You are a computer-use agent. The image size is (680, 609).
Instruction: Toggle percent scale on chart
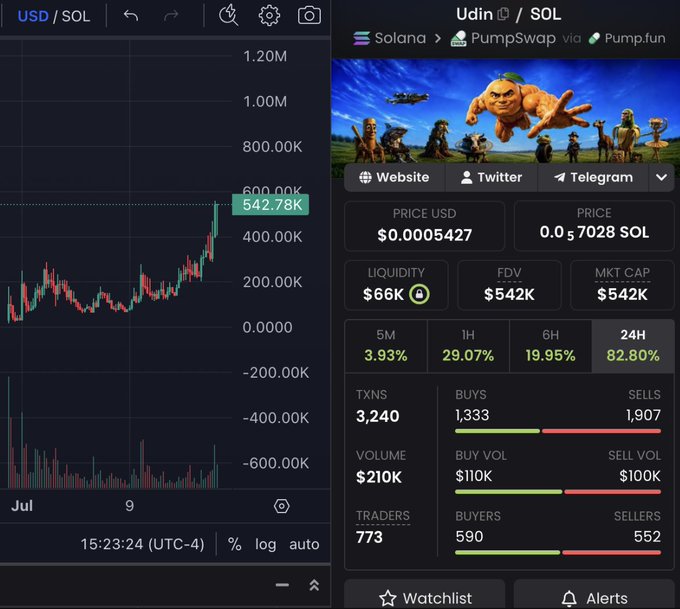[x=235, y=544]
